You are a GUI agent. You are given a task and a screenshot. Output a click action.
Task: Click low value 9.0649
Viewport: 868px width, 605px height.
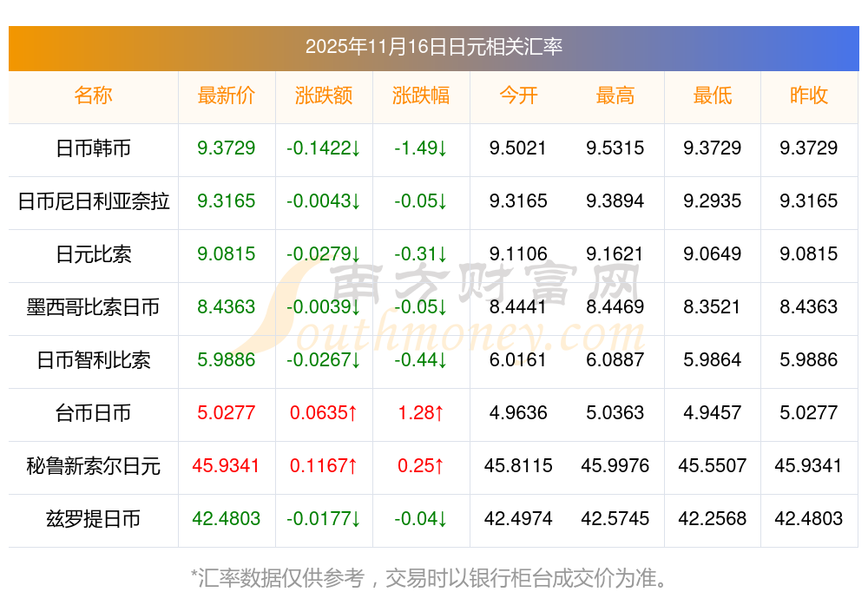(x=713, y=254)
